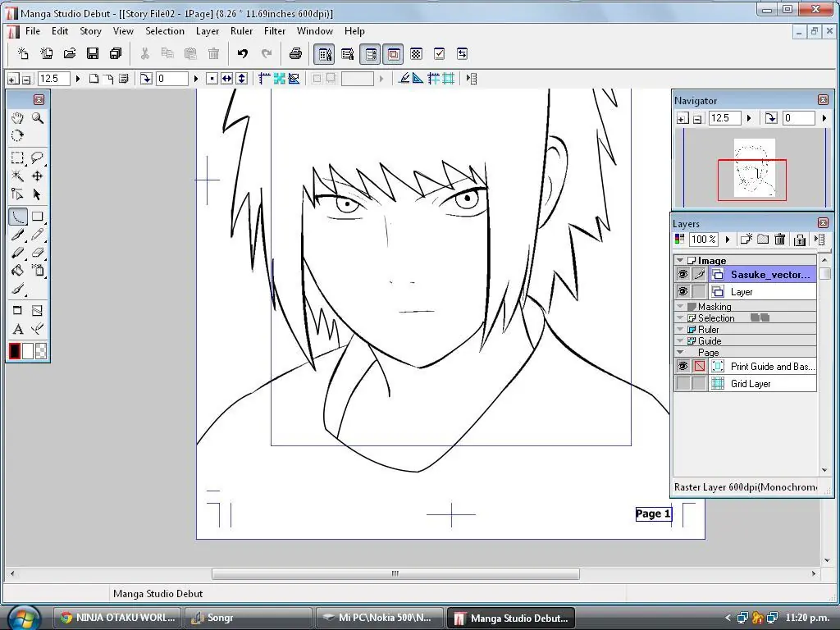This screenshot has height=630, width=840.
Task: Close the Navigator panel
Action: point(824,99)
